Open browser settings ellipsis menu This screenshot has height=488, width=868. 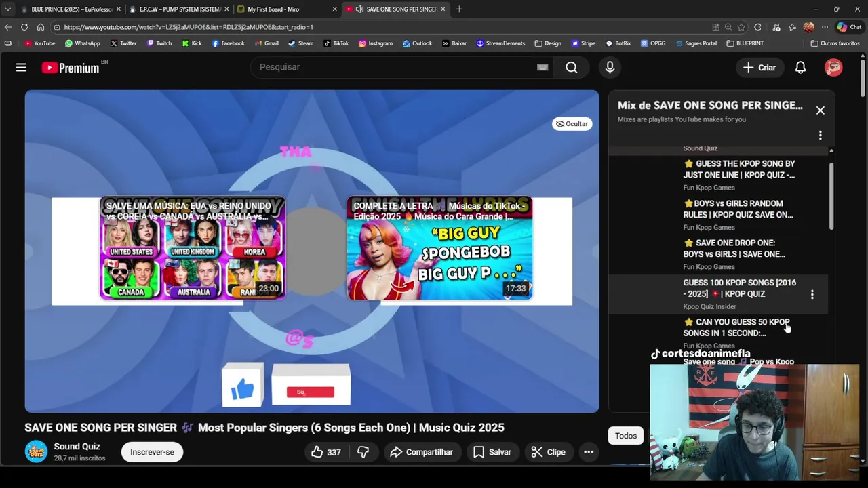825,27
